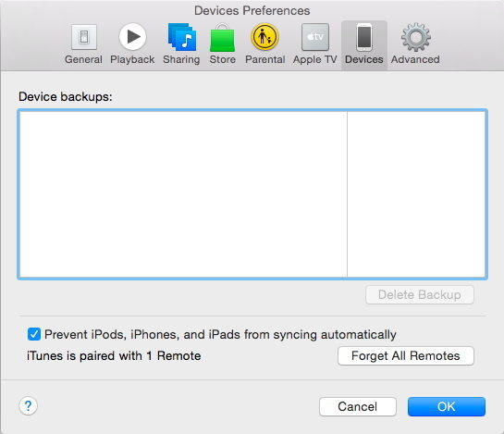This screenshot has width=504, height=434.
Task: Click the 'iTunes is paired with 1 Remote' text
Action: click(x=114, y=356)
